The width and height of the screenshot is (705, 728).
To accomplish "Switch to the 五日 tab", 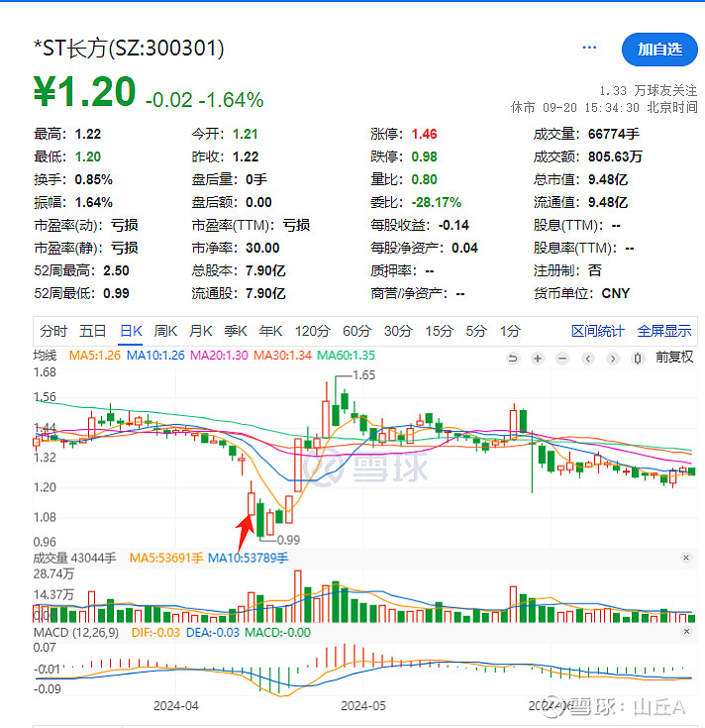I will point(93,331).
